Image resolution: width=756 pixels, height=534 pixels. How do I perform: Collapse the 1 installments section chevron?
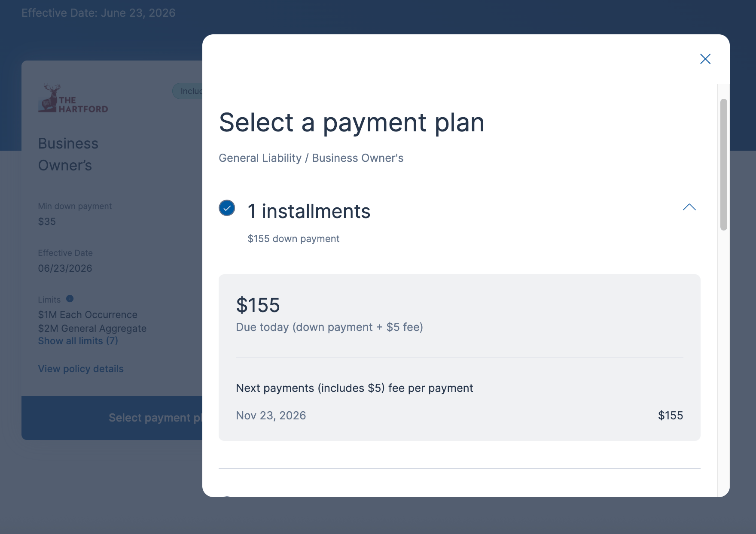pos(689,207)
